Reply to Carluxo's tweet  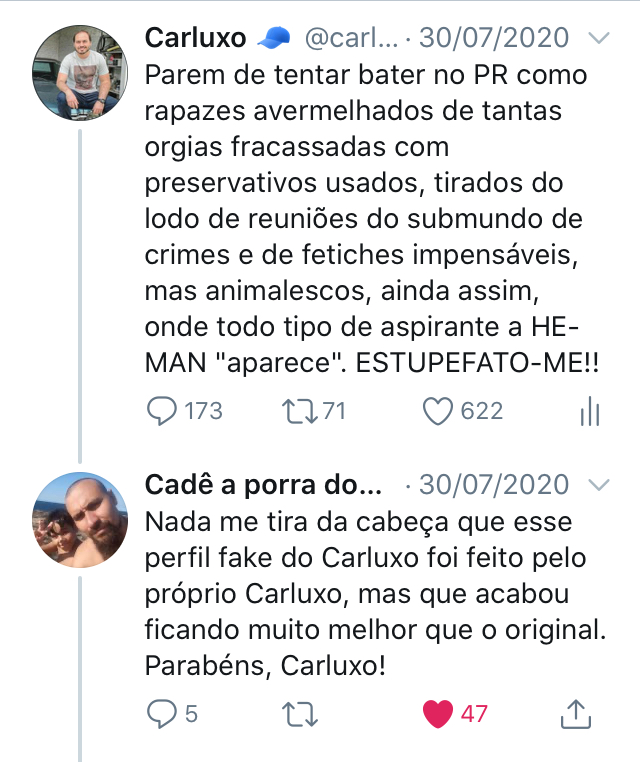coord(162,411)
